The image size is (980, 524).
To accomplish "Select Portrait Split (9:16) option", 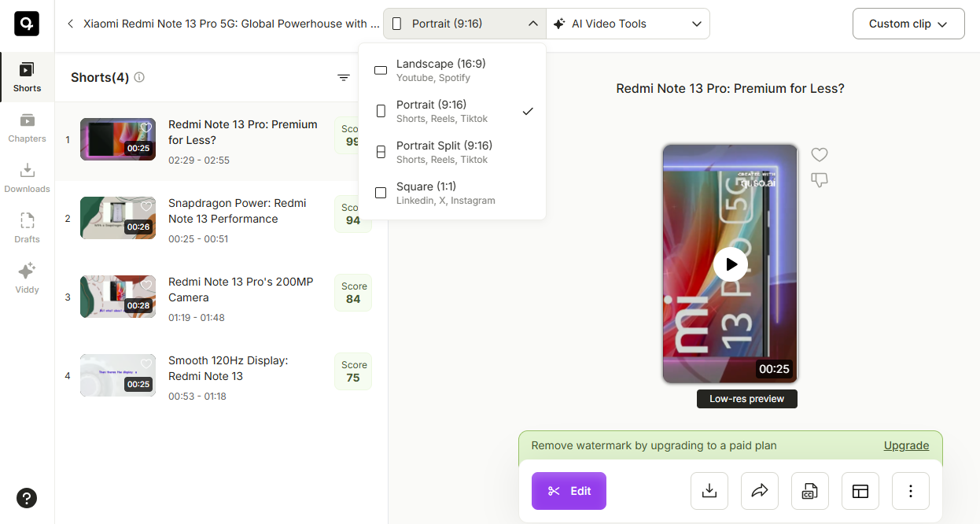I will pyautogui.click(x=452, y=152).
